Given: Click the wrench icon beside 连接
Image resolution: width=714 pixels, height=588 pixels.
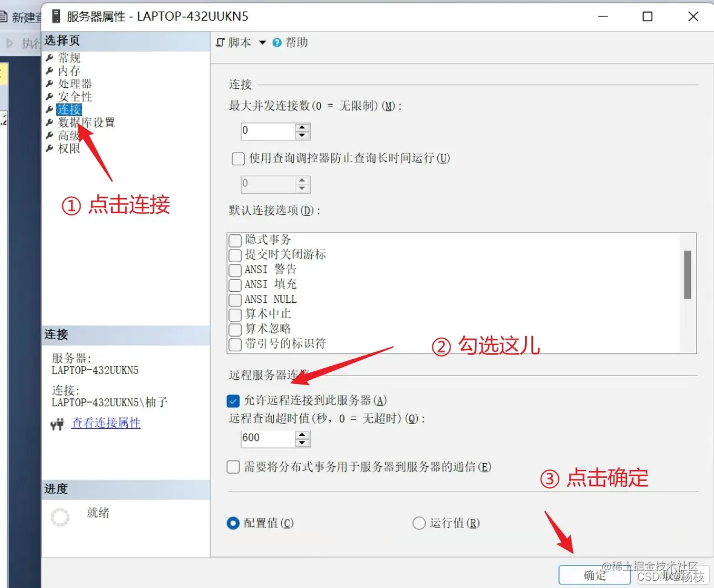Looking at the screenshot, I should pyautogui.click(x=50, y=110).
